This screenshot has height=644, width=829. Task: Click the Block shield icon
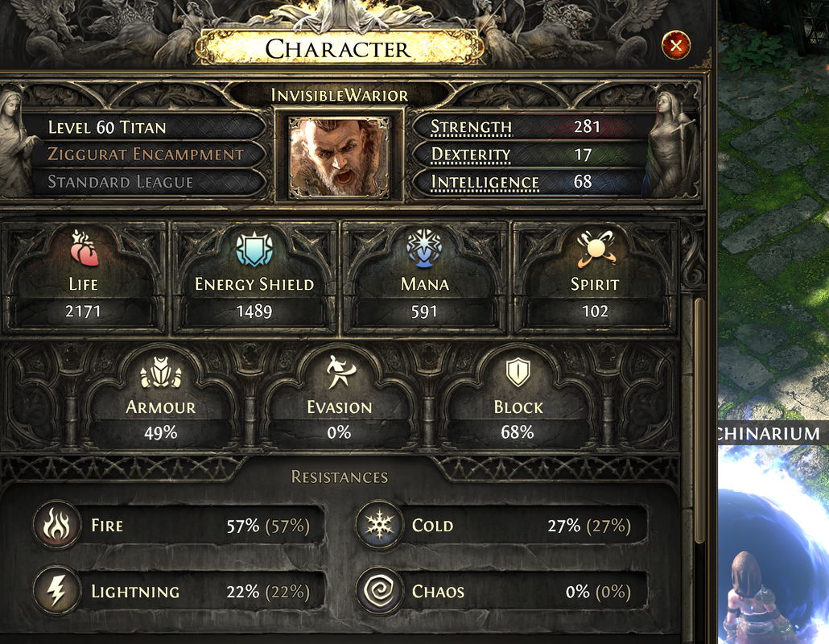pos(518,372)
